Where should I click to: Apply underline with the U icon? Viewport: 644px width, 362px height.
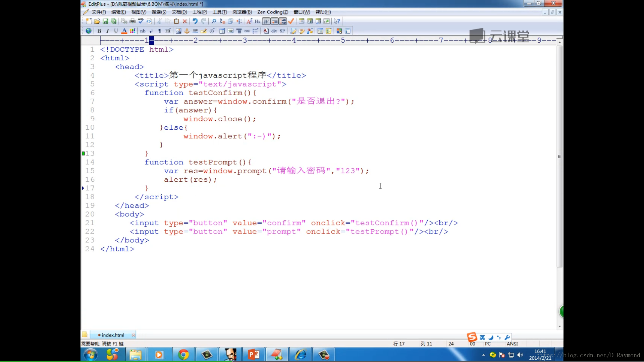(116, 31)
